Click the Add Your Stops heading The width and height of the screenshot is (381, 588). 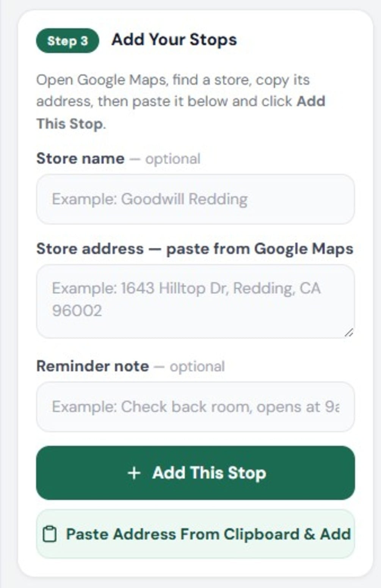click(174, 39)
